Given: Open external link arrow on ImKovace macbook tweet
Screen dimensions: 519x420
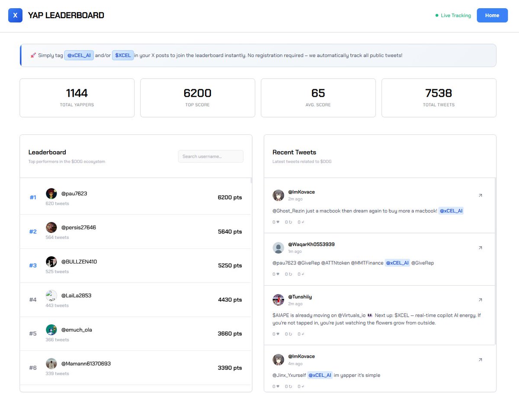Looking at the screenshot, I should 480,195.
